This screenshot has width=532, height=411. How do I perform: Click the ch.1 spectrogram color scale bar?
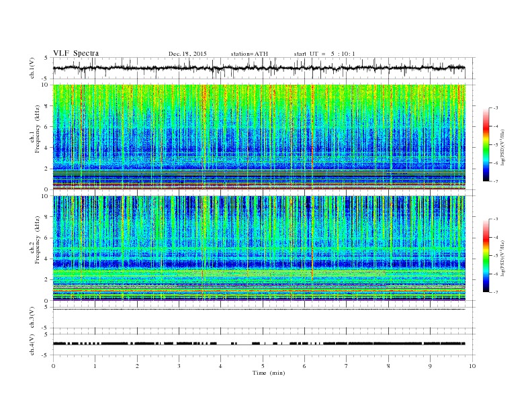[x=486, y=145]
